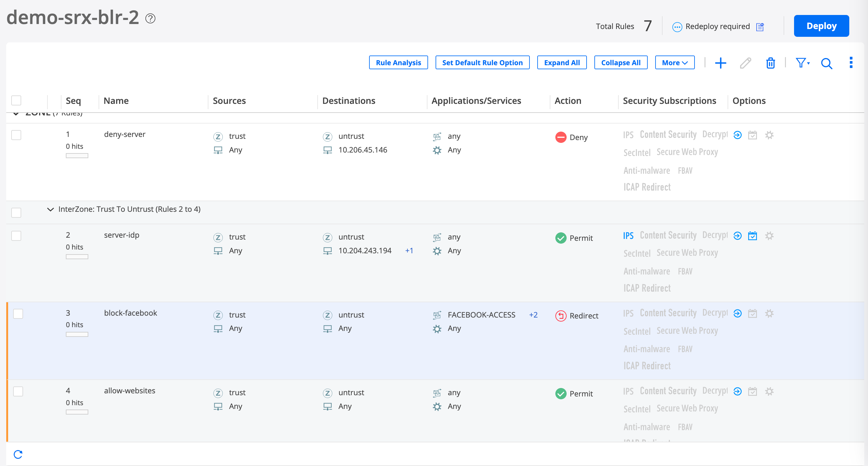
Task: Click the pencil edit rule icon
Action: tap(745, 63)
